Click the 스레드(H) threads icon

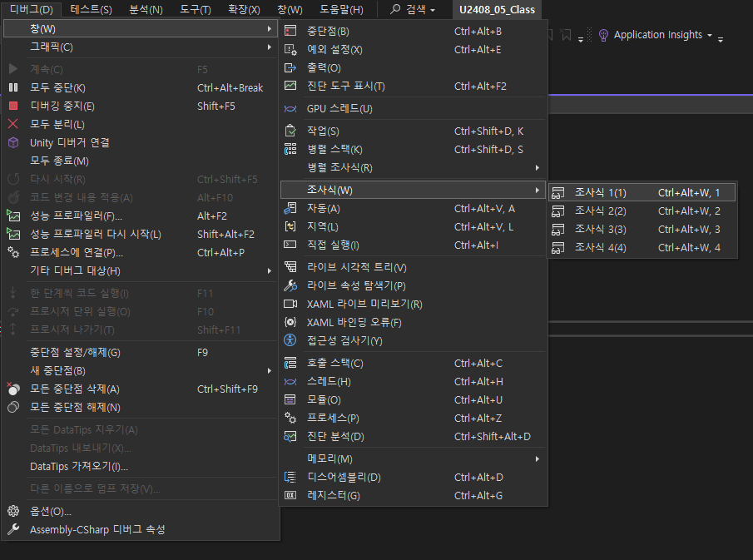tap(290, 382)
